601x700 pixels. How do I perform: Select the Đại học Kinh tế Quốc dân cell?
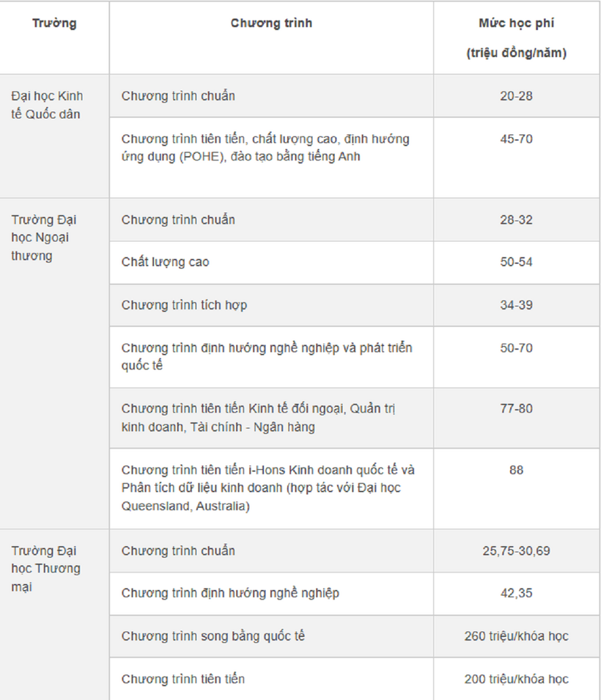pos(54,136)
